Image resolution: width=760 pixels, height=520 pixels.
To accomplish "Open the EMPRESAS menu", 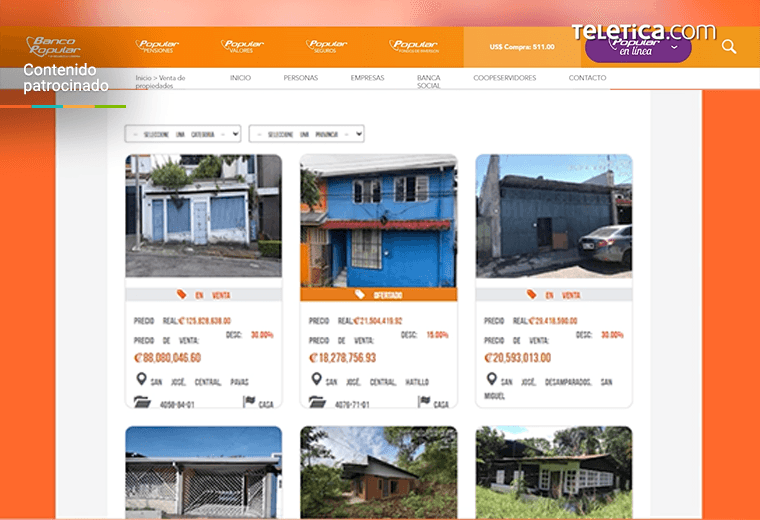I will [x=367, y=78].
